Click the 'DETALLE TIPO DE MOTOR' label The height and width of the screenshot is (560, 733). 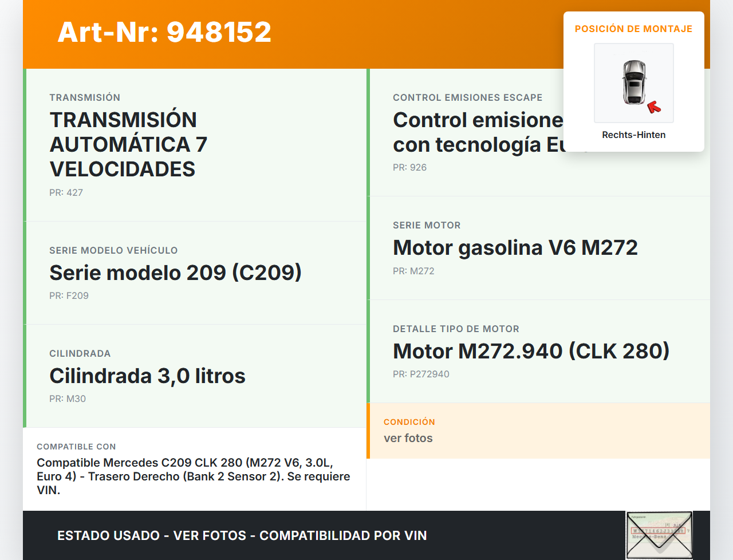point(456,329)
